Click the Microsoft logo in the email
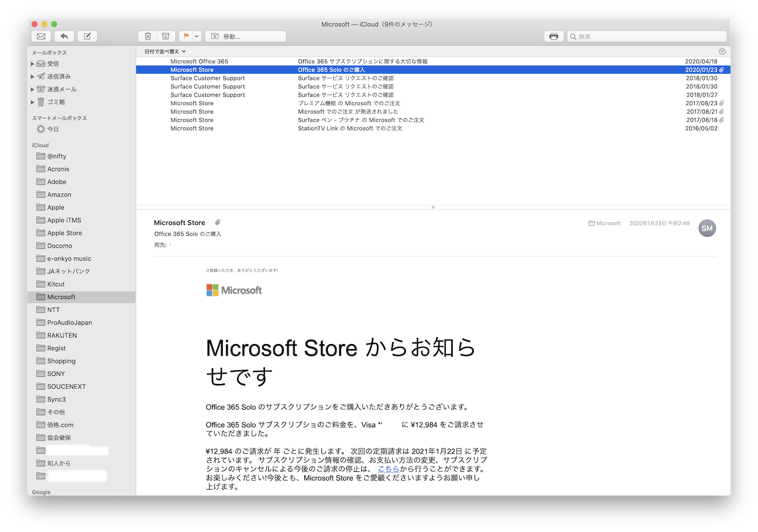The height and width of the screenshot is (532, 758). (234, 290)
